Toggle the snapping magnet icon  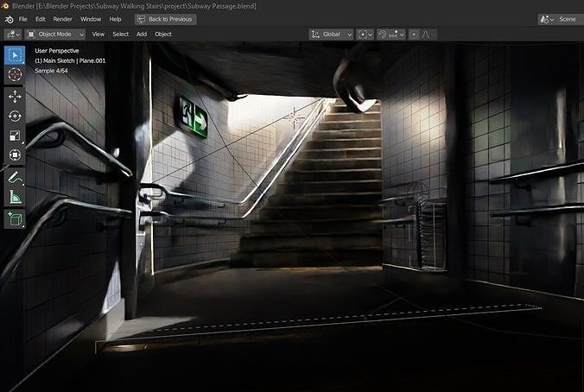(x=382, y=35)
